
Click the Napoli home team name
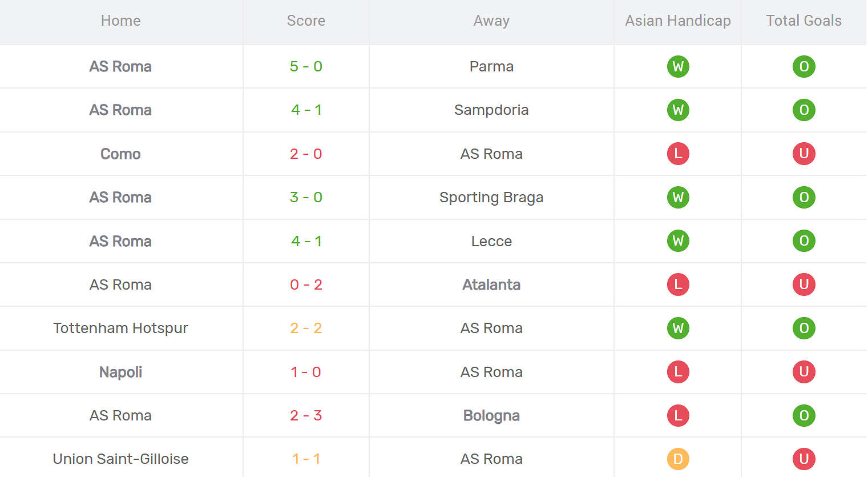(x=120, y=372)
